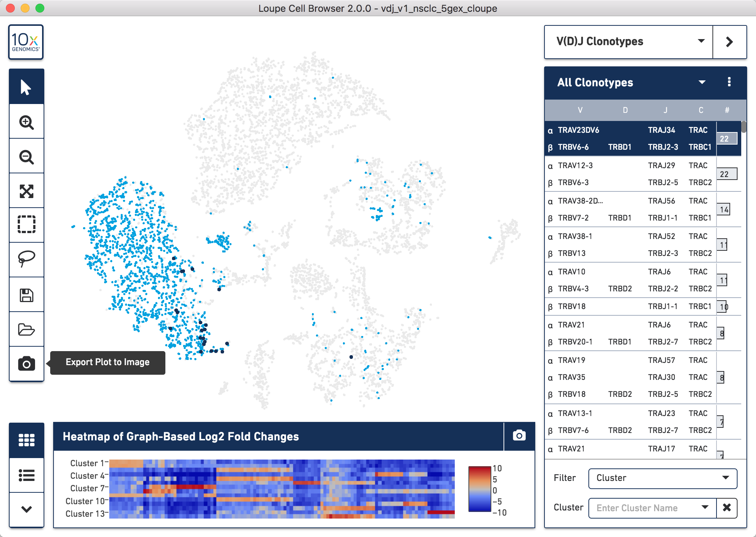This screenshot has width=756, height=537.
Task: Fit the plot to the window
Action: [x=26, y=190]
